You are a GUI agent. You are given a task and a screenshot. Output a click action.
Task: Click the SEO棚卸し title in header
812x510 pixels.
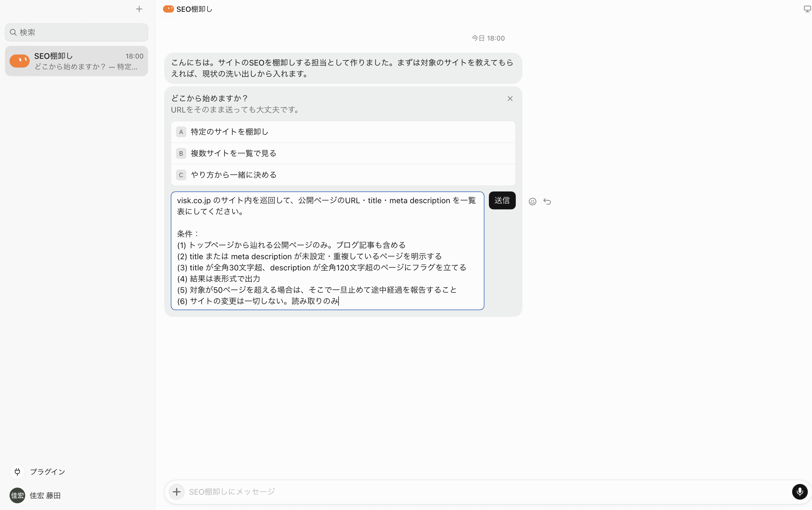pyautogui.click(x=194, y=9)
